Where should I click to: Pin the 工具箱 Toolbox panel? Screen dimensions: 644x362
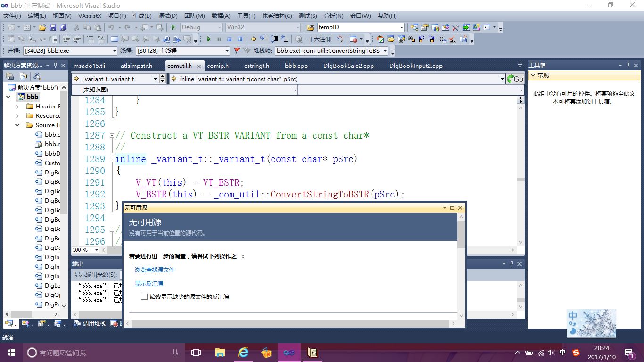tap(628, 66)
